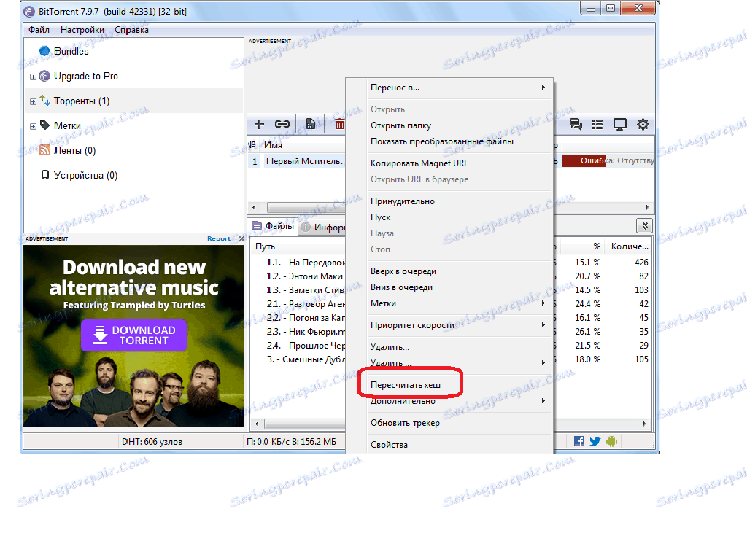Click the Торренты arrows icon in the sidebar
Image resolution: width=747 pixels, height=560 pixels.
click(44, 101)
